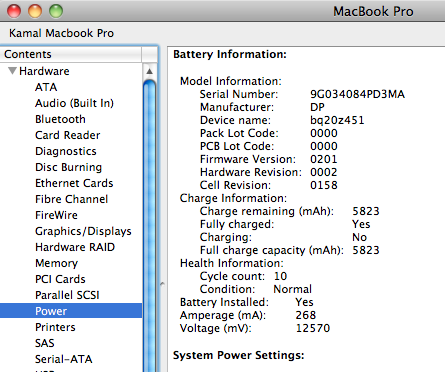The width and height of the screenshot is (445, 372).
Task: Select Card Reader in the sidebar
Action: [68, 135]
